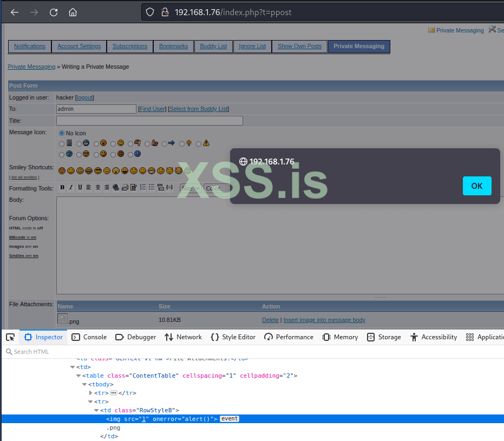The height and width of the screenshot is (441, 504).
Task: Click the To recipient field
Action: [x=96, y=109]
